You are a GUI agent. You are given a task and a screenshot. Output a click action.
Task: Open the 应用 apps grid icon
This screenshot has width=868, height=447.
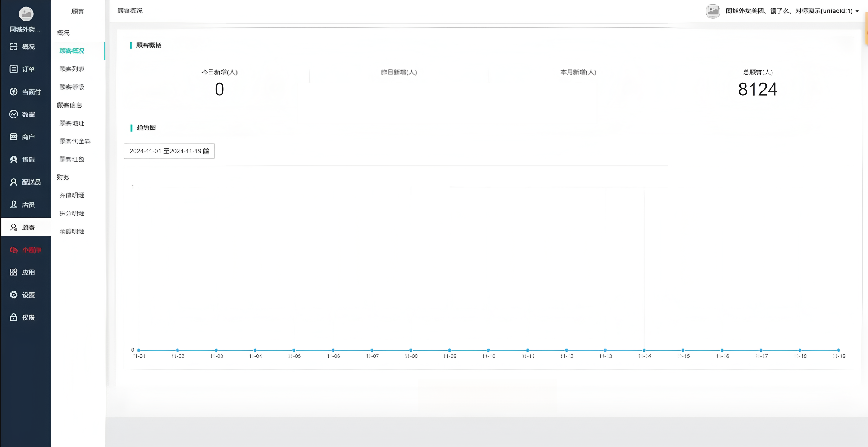pos(13,272)
